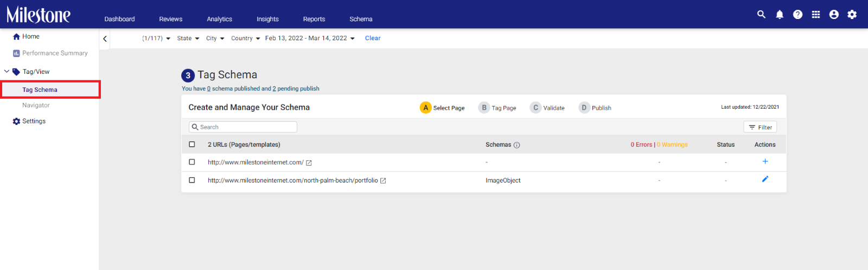Click Settings label in the sidebar
Viewport: 868px width, 270px height.
point(34,121)
